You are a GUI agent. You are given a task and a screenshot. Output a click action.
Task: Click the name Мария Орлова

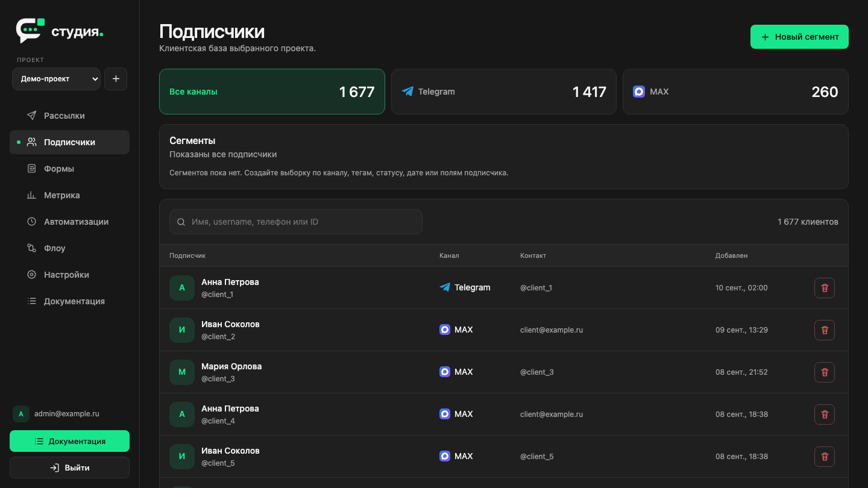(x=231, y=366)
